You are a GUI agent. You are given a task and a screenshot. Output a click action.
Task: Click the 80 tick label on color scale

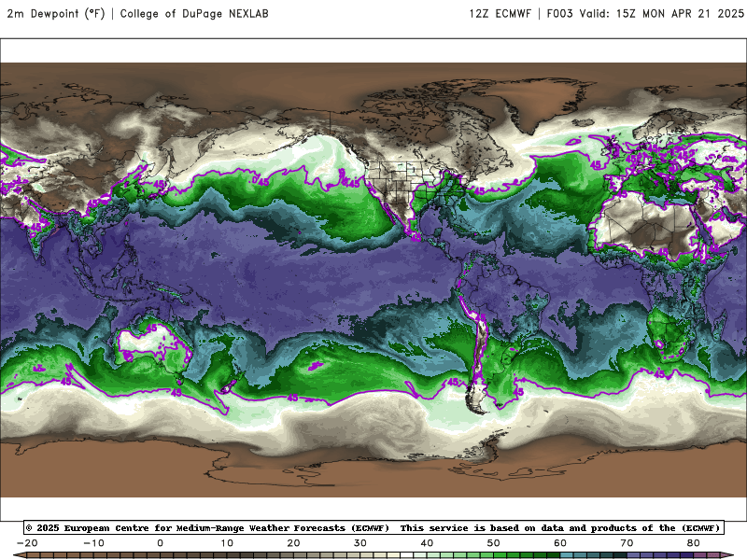pyautogui.click(x=694, y=543)
